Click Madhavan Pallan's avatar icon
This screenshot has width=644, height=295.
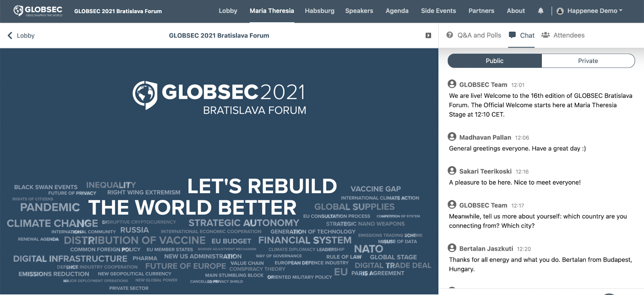(x=452, y=137)
